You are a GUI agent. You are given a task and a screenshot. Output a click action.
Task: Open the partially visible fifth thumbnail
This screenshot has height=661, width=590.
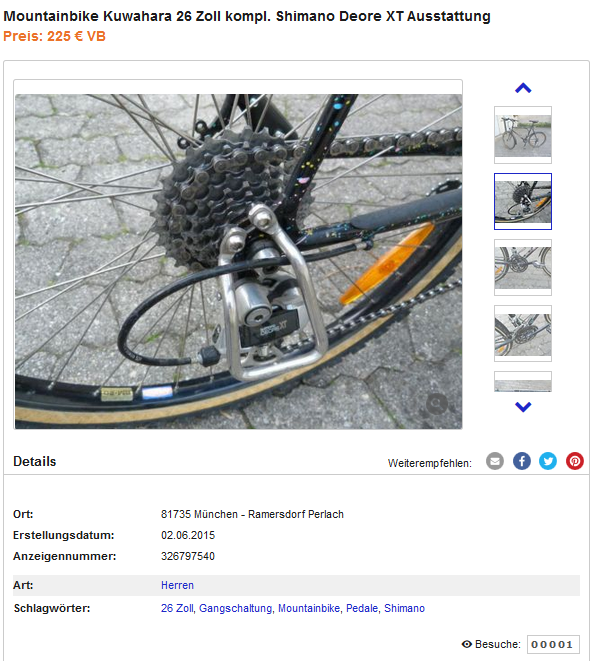(523, 382)
